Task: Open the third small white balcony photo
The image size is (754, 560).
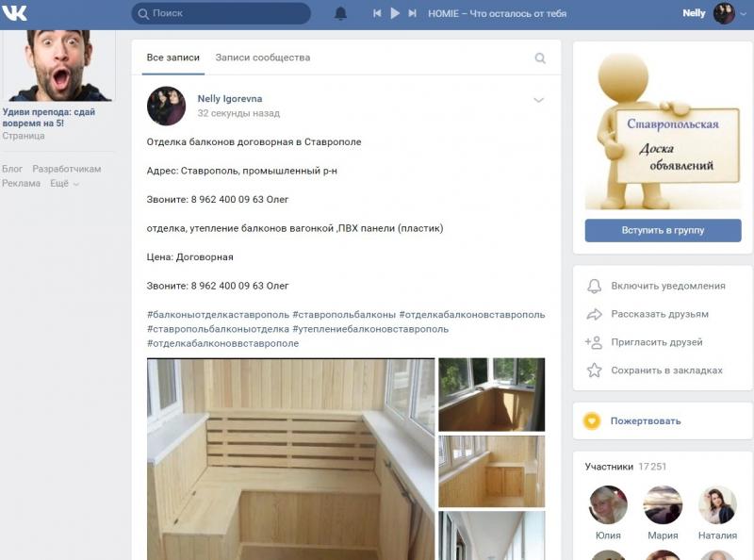Action: 491,535
